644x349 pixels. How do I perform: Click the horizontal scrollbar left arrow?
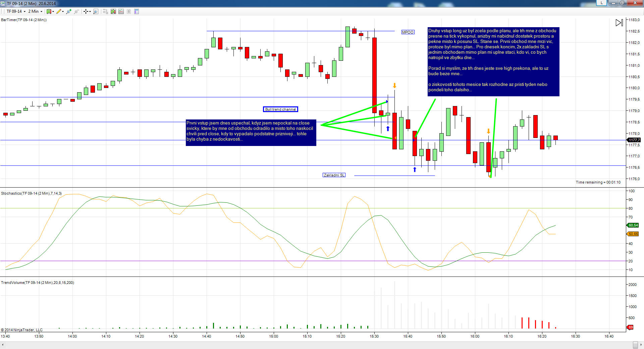[3, 345]
